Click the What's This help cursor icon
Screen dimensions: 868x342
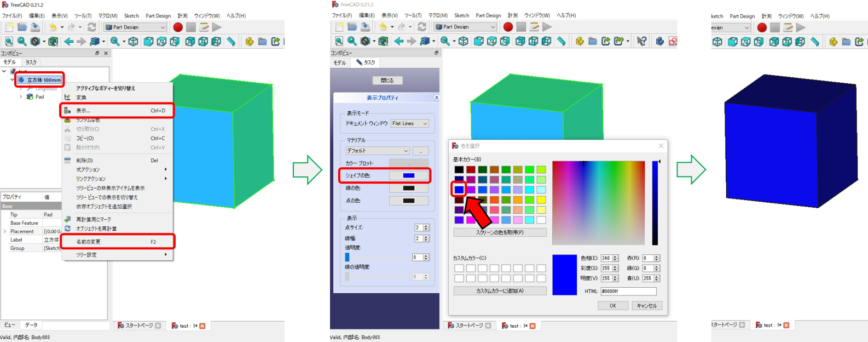(x=641, y=41)
